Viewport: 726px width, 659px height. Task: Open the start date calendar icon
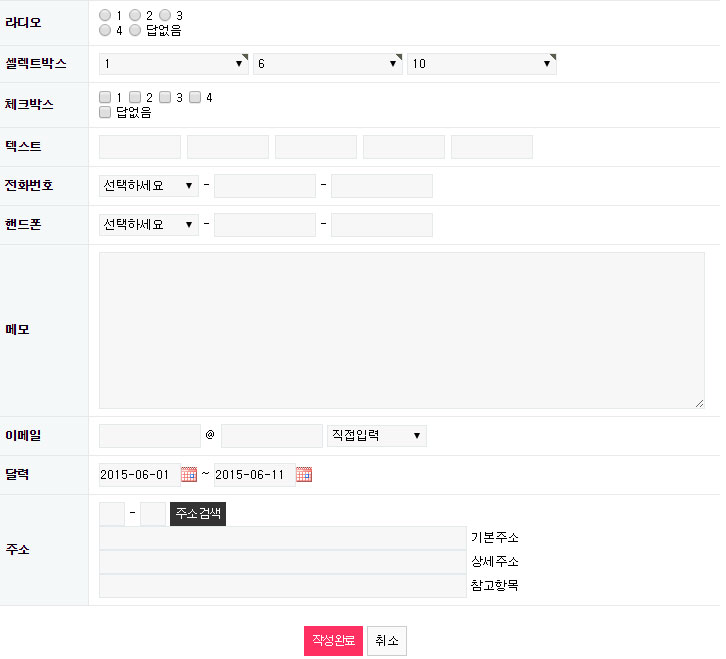click(x=189, y=475)
